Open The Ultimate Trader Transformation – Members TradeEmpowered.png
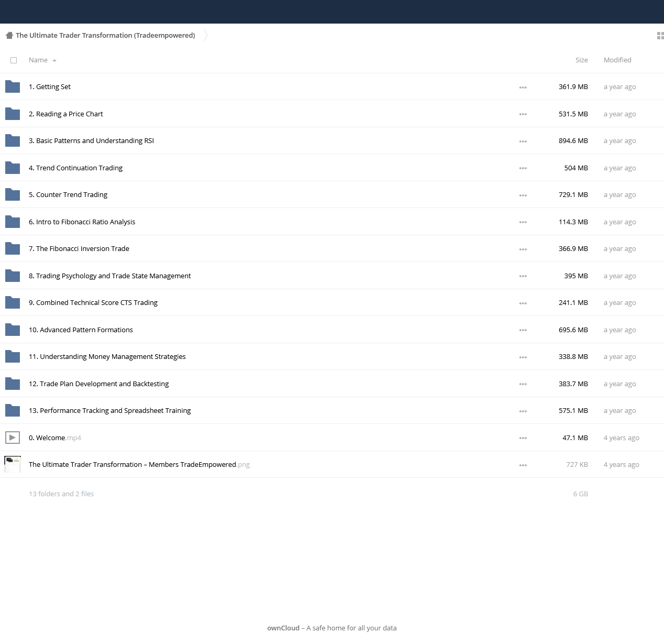The image size is (664, 644). 139,465
